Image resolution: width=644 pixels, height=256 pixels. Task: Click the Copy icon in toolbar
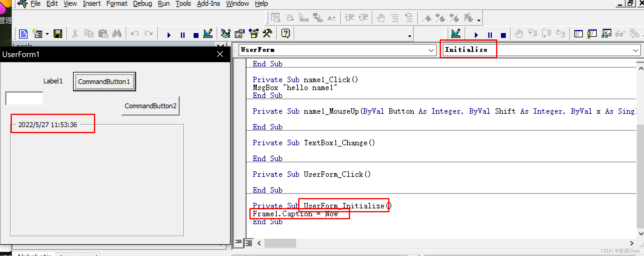coord(89,34)
